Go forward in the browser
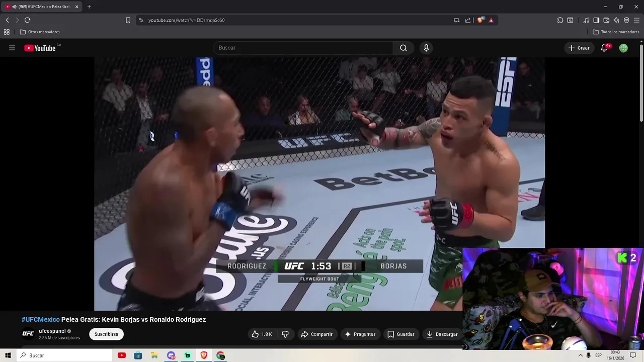The width and height of the screenshot is (644, 362). (17, 20)
